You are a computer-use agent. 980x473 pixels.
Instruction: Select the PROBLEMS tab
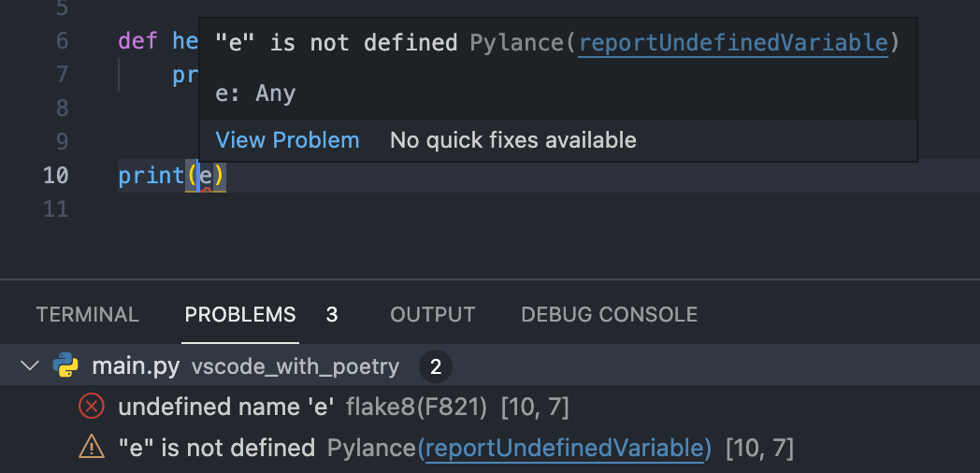coord(240,314)
